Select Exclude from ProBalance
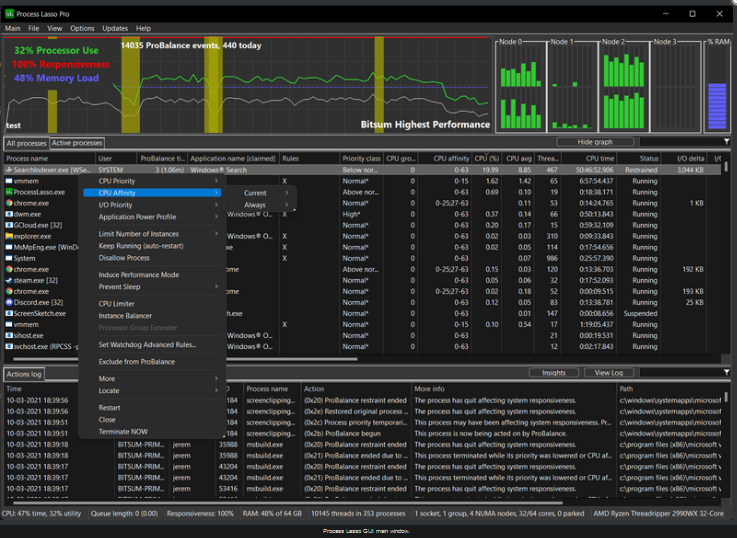737x538 pixels. point(137,362)
